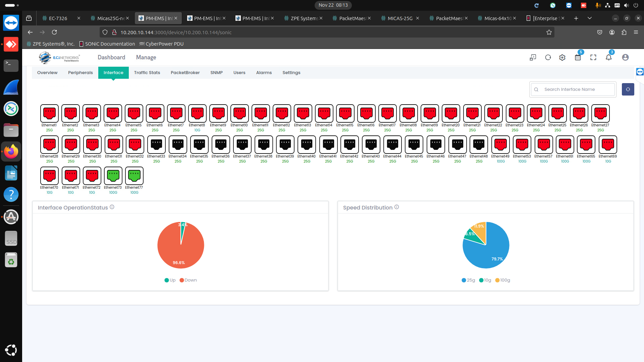This screenshot has height=362, width=644.
Task: Select the green Ethernet73 port
Action: tap(113, 175)
